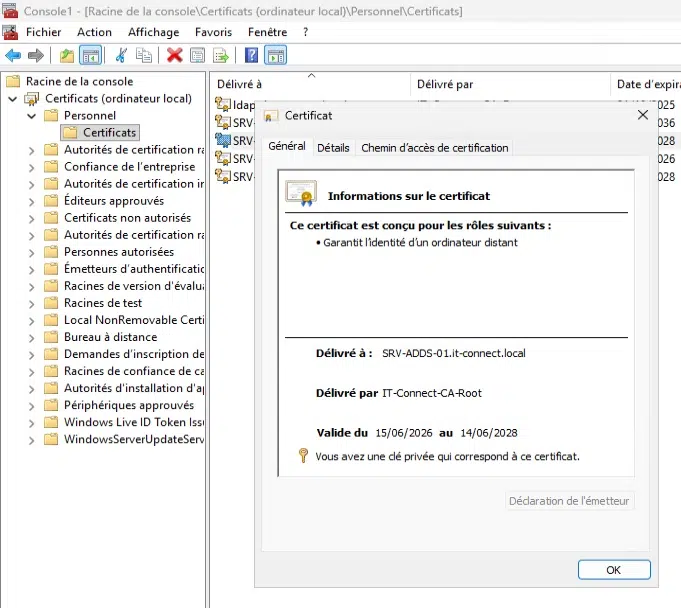Click the small certificate icon in dialog title
681x608 pixels.
pyautogui.click(x=271, y=116)
